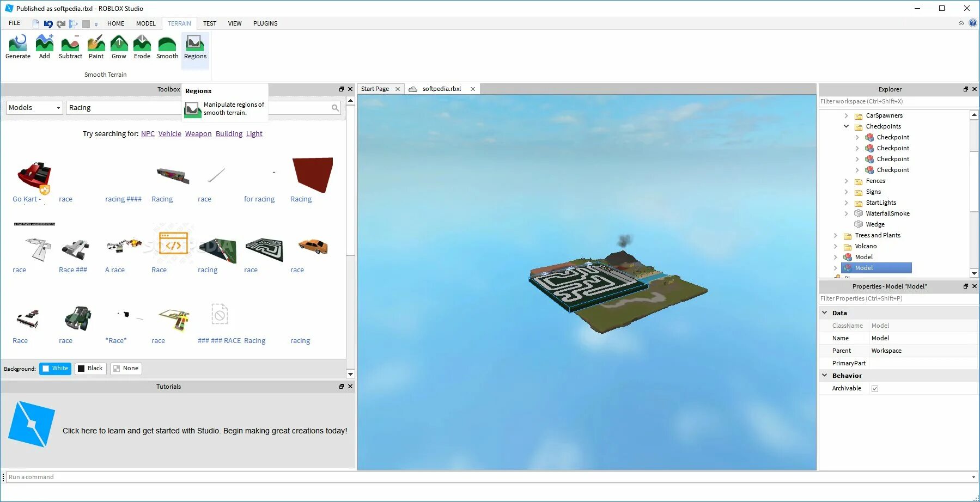The image size is (980, 502).
Task: Collapse the Behavior properties section
Action: pos(825,376)
